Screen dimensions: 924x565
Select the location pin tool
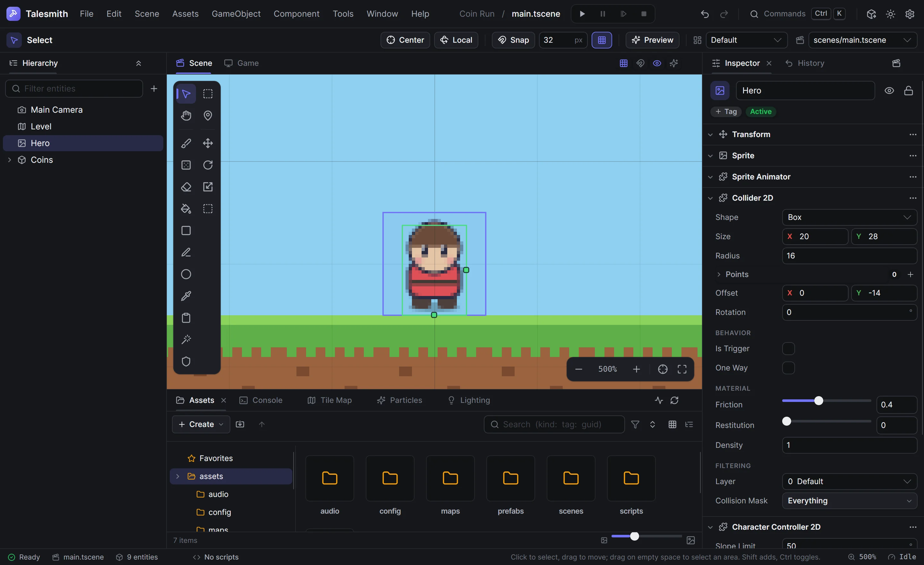coord(208,116)
